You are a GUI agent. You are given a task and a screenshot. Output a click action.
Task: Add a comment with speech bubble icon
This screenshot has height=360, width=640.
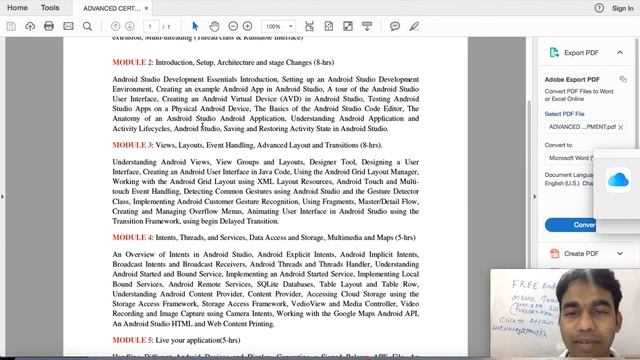point(395,27)
